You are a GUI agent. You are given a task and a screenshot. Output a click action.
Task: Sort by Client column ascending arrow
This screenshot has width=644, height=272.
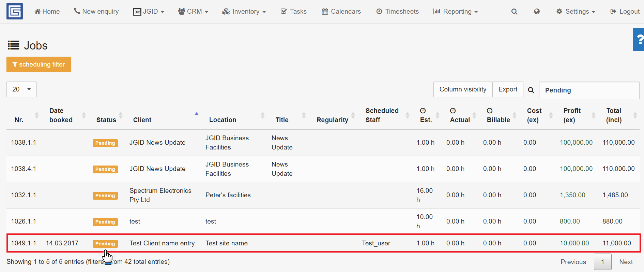196,114
